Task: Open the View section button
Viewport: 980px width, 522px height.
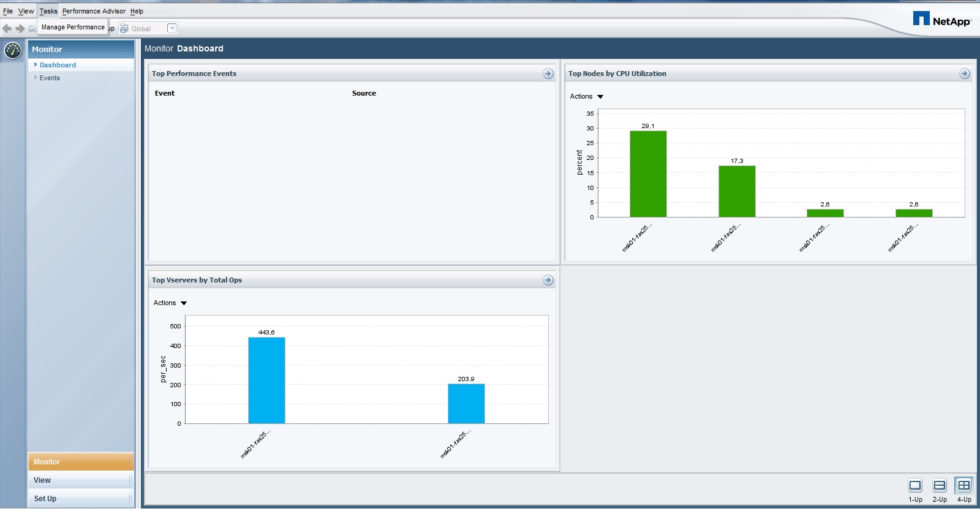Action: [x=80, y=480]
